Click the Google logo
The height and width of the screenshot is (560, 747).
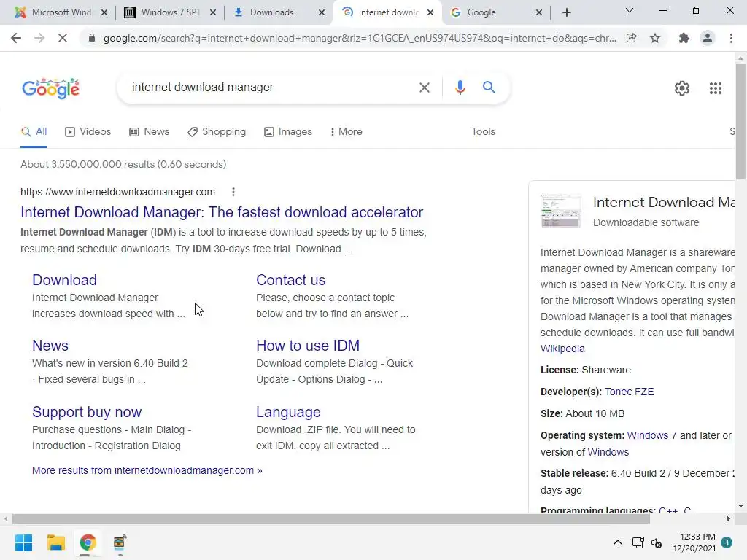click(x=50, y=88)
